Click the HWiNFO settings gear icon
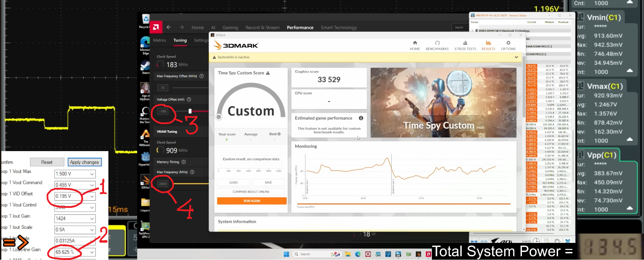Image resolution: width=644 pixels, height=260 pixels. (x=557, y=241)
